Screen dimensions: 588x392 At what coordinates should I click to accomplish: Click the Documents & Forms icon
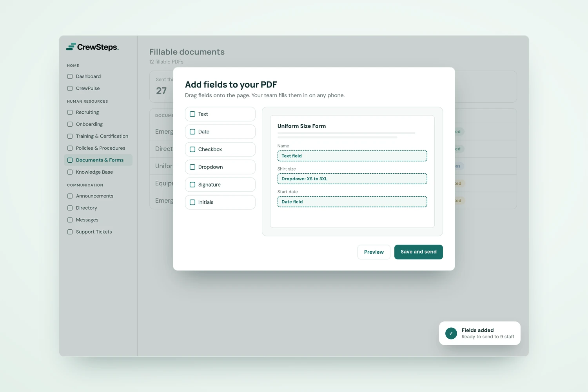pyautogui.click(x=70, y=160)
